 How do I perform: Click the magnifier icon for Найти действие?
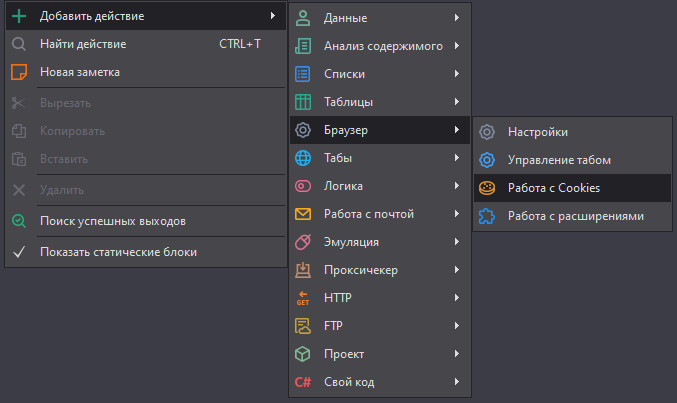(x=18, y=44)
